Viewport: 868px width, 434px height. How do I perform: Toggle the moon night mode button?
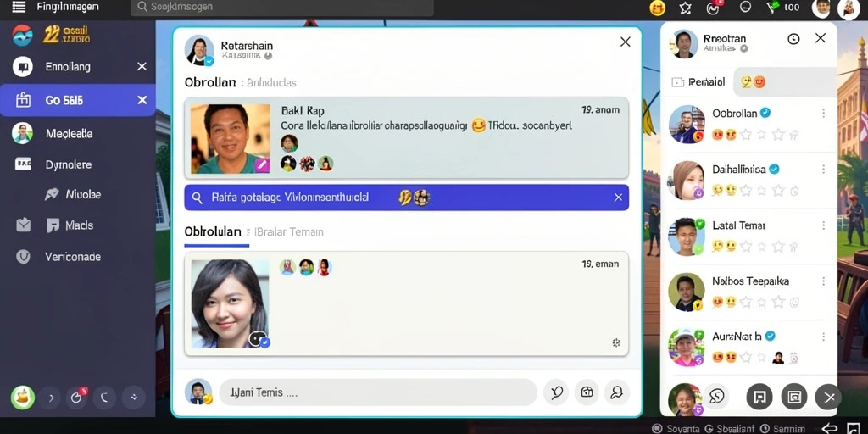point(104,398)
